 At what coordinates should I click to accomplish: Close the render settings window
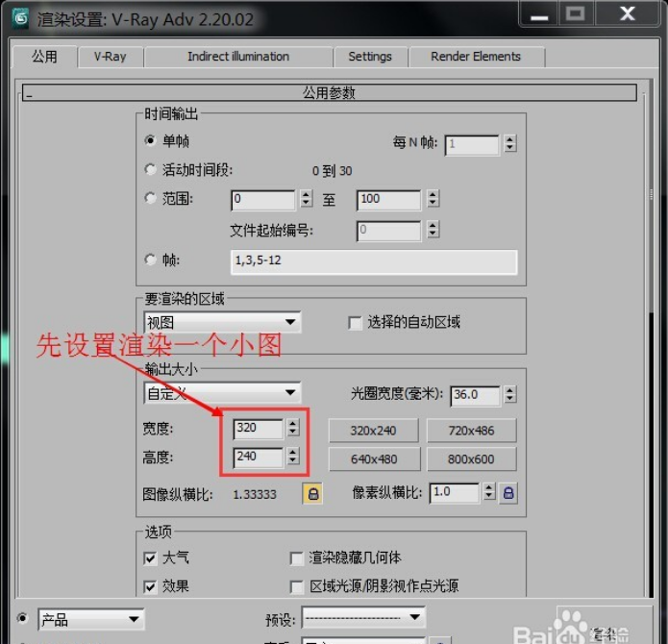click(x=627, y=14)
